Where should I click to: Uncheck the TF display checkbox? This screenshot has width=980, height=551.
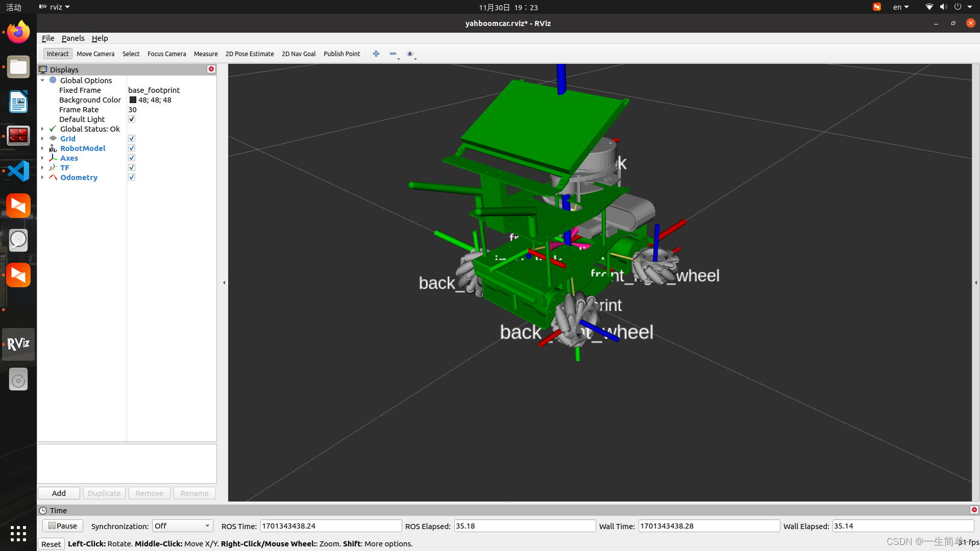coord(132,168)
